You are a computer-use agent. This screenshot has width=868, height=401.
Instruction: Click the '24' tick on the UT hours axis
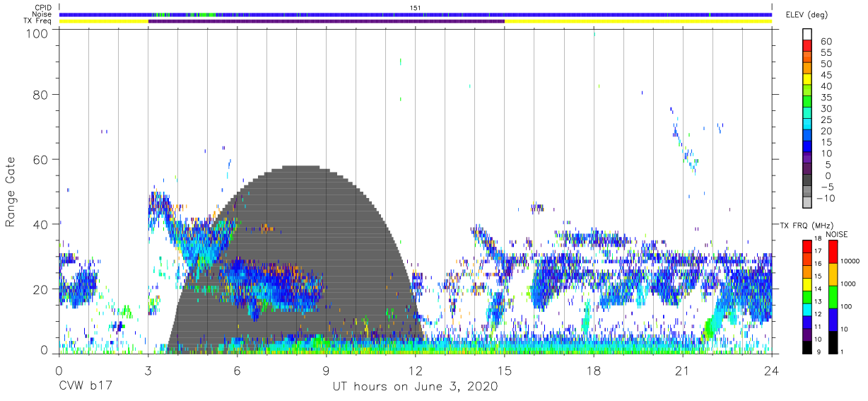tap(772, 371)
